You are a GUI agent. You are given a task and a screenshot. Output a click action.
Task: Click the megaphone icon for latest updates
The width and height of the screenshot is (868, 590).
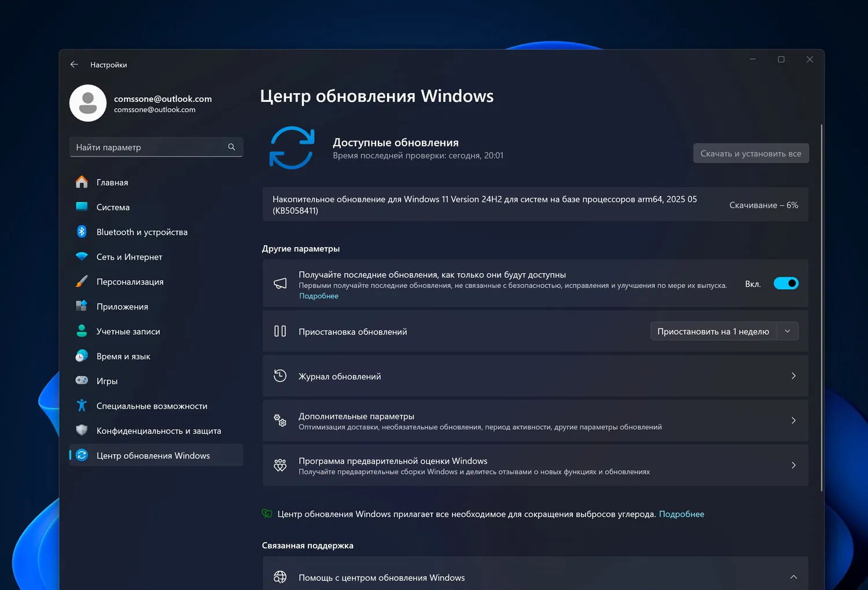[x=280, y=283]
